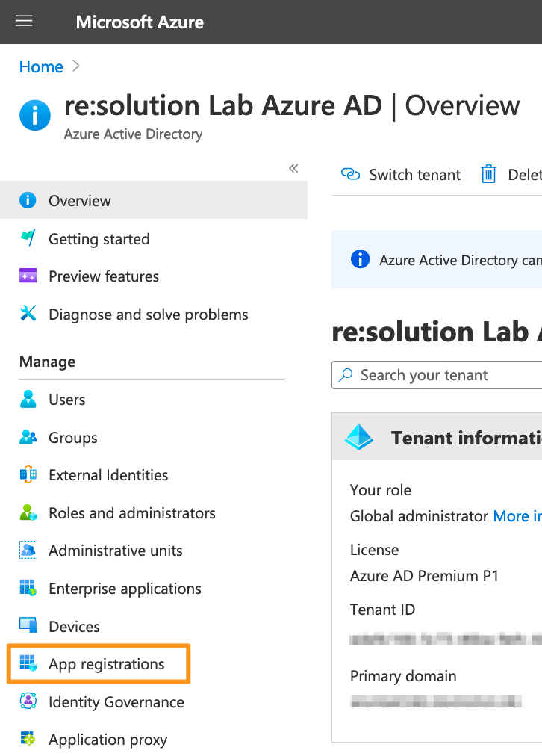Click the Users person icon
542x756 pixels.
click(28, 399)
